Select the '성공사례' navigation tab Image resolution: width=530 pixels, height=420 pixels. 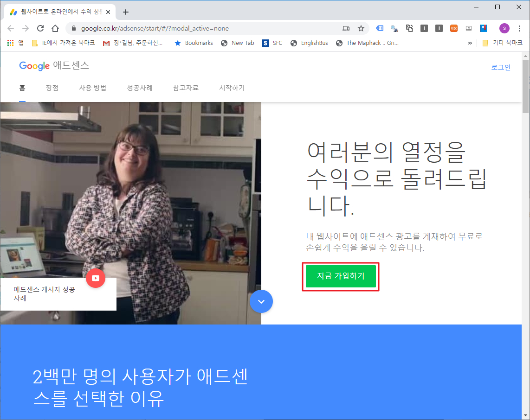pos(140,88)
